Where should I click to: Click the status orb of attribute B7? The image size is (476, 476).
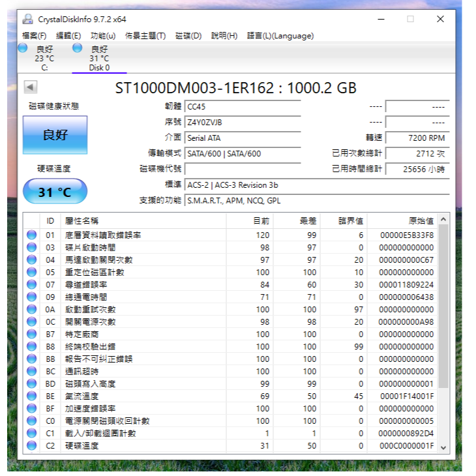pyautogui.click(x=31, y=335)
